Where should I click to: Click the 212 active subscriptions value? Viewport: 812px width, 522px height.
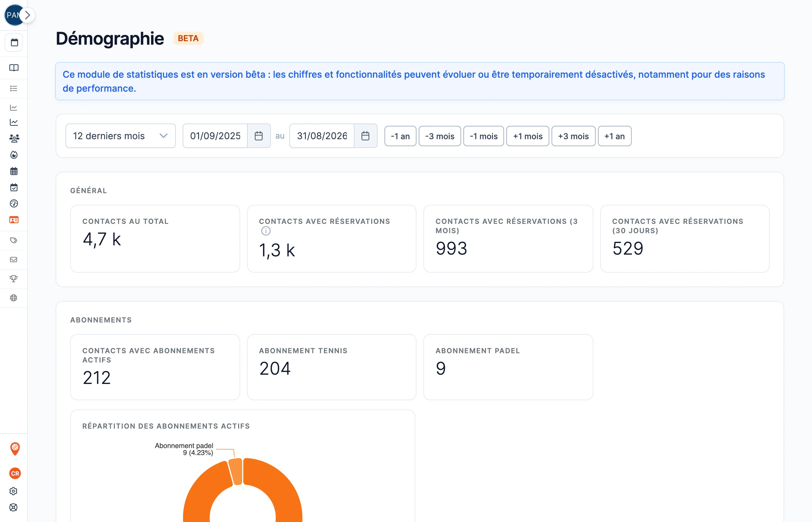point(97,378)
